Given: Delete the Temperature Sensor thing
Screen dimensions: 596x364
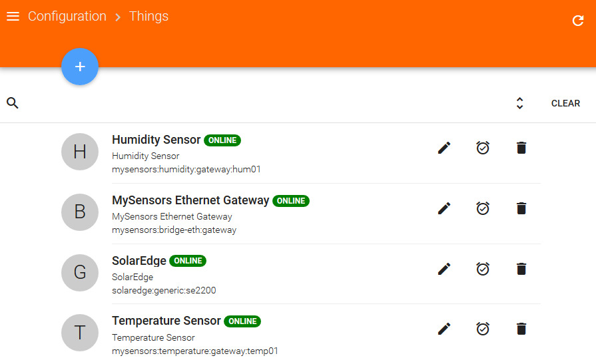Looking at the screenshot, I should (521, 329).
